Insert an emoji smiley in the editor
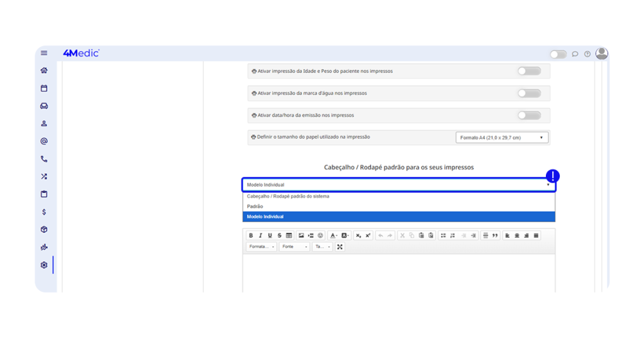The height and width of the screenshot is (338, 644). click(x=320, y=235)
